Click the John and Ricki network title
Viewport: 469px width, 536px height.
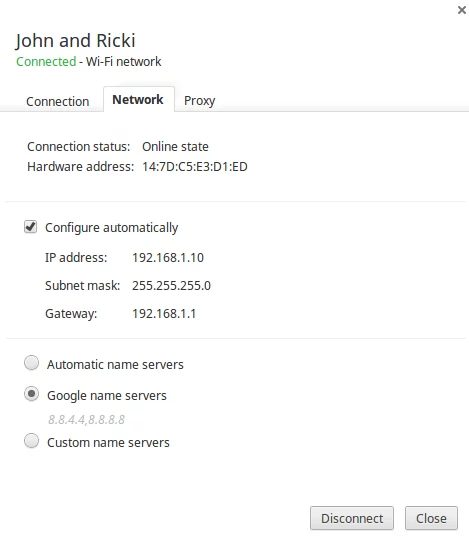(75, 41)
